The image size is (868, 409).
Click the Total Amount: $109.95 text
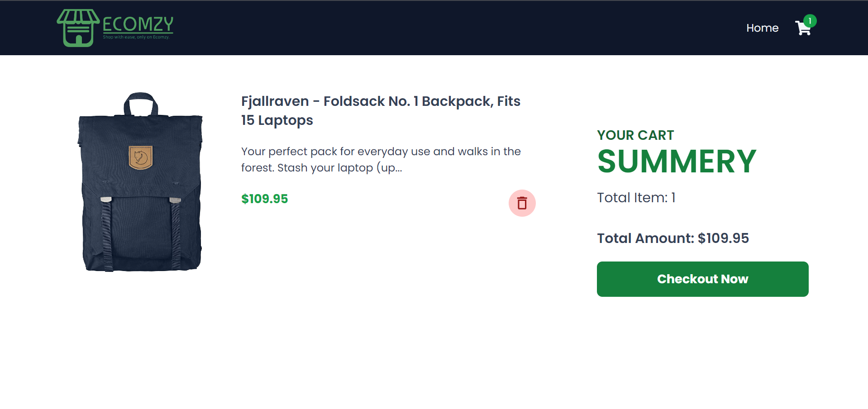[673, 238]
